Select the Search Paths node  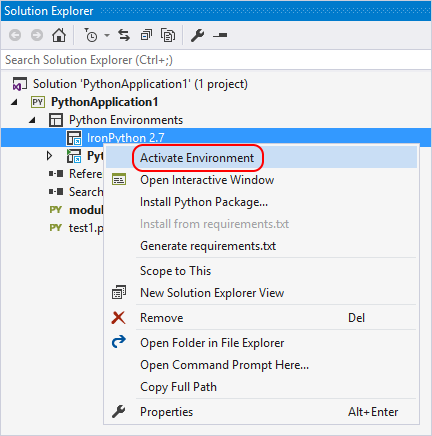[x=86, y=192]
